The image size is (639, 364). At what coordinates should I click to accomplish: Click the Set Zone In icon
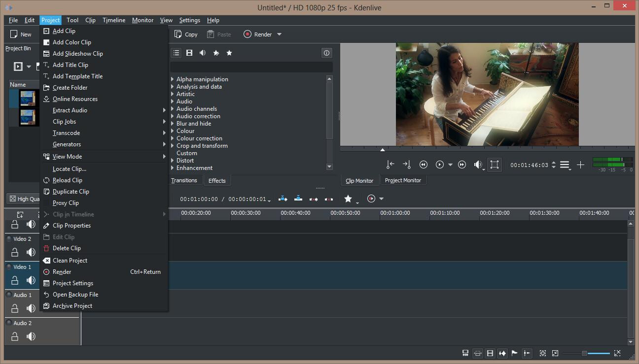390,165
